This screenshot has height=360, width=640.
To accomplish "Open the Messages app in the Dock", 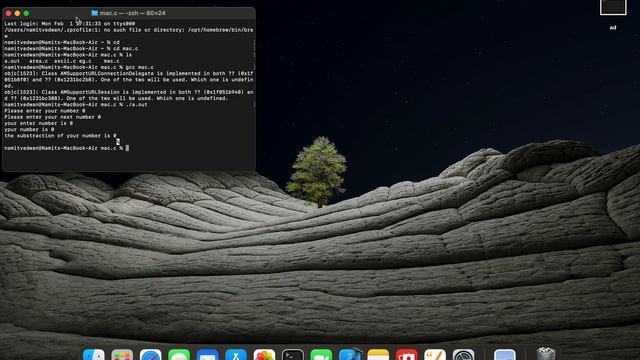I will [x=179, y=355].
